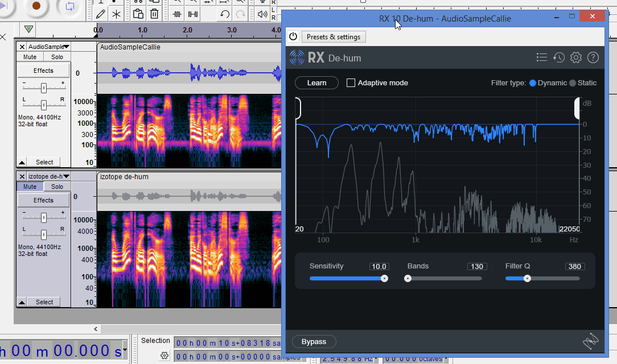Viewport: 617px width, 364px height.
Task: Click the Trim audio outside selection icon
Action: [177, 15]
